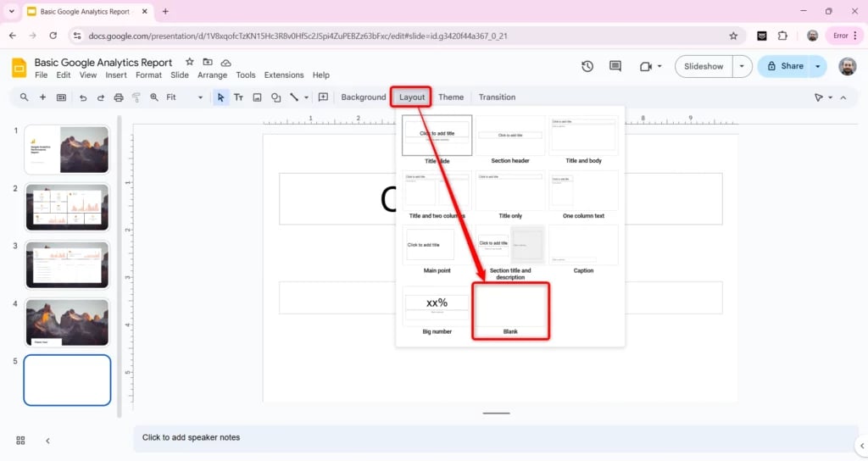The height and width of the screenshot is (461, 868).
Task: Open the Google Slides home logo
Action: point(19,68)
